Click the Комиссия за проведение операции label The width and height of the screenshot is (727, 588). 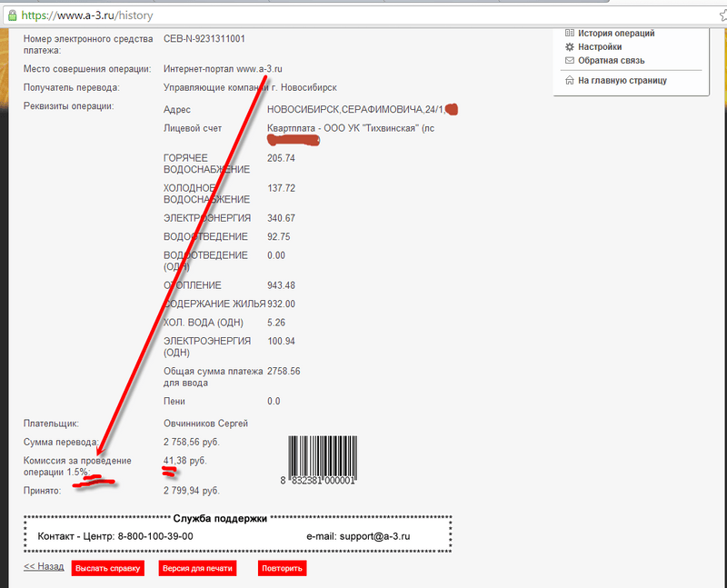tap(77, 466)
